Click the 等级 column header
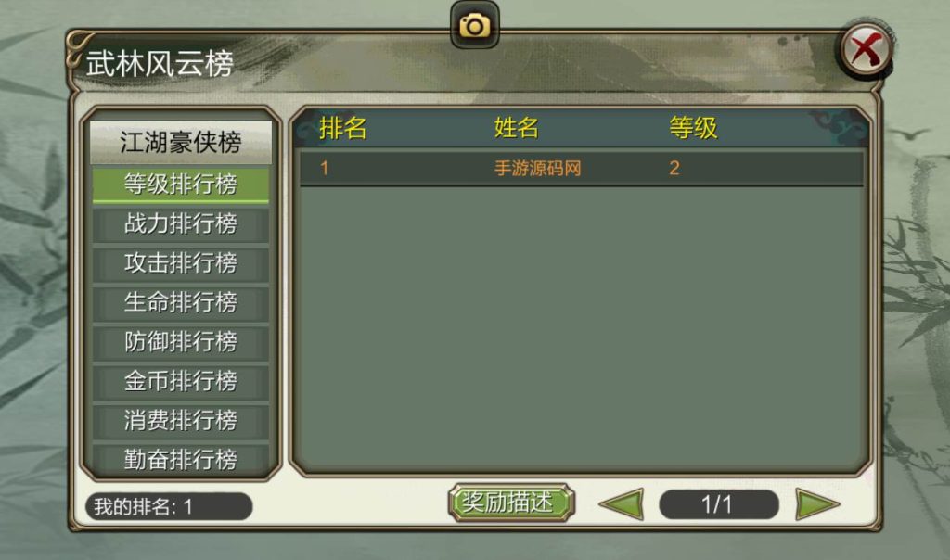The width and height of the screenshot is (950, 560). click(x=693, y=128)
